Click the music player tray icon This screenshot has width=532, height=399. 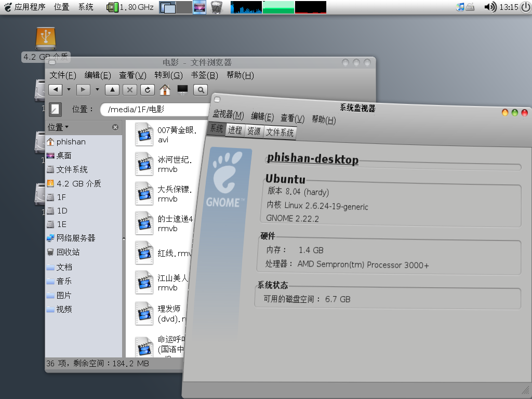460,7
